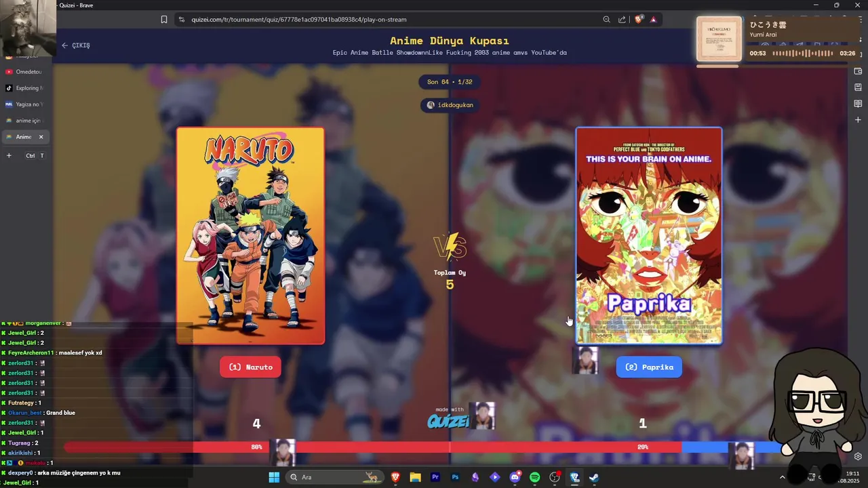
Task: Open Brave Shields lion icon
Action: pyautogui.click(x=638, y=20)
